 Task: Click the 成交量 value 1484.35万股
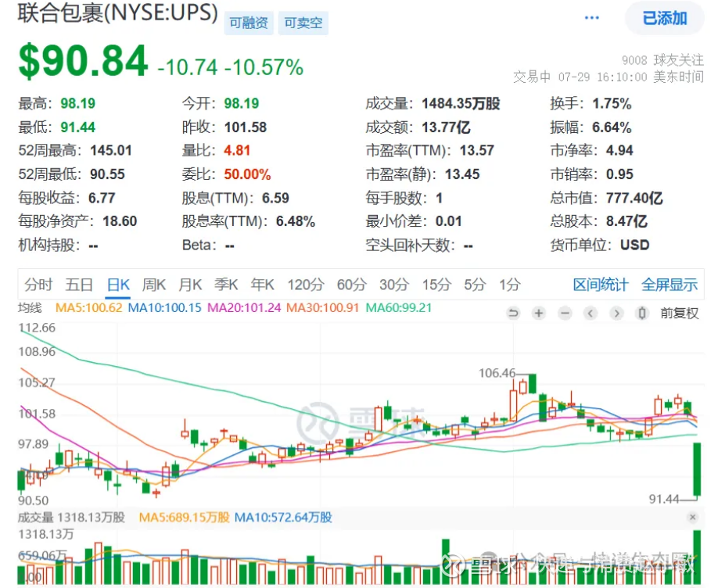pos(461,103)
